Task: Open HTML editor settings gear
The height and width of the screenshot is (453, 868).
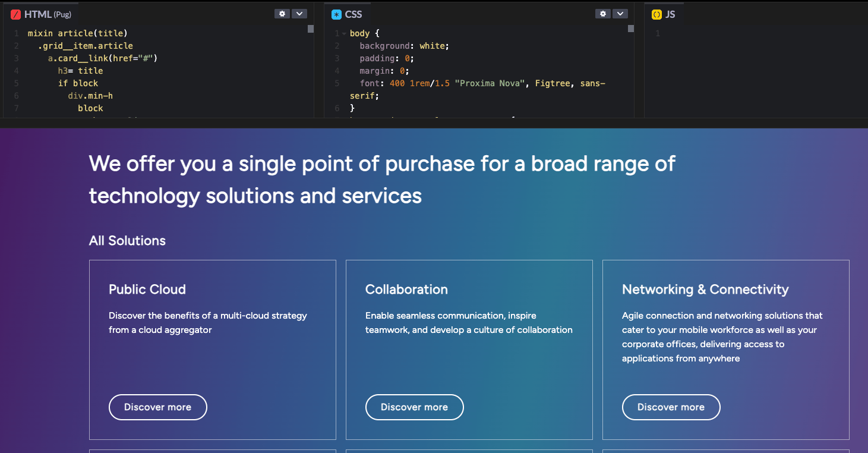Action: [282, 14]
